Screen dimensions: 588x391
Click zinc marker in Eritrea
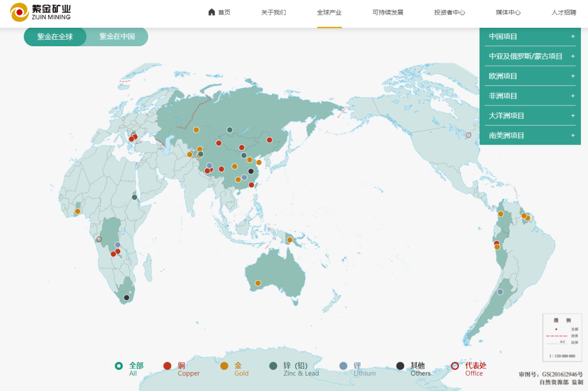(x=134, y=197)
